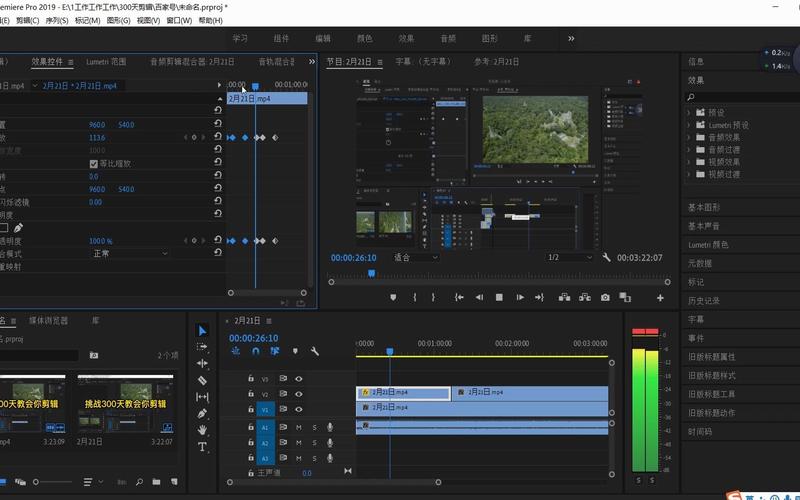Viewport: 800px width, 500px height.
Task: Select opacity pen mask tool
Action: click(18, 228)
